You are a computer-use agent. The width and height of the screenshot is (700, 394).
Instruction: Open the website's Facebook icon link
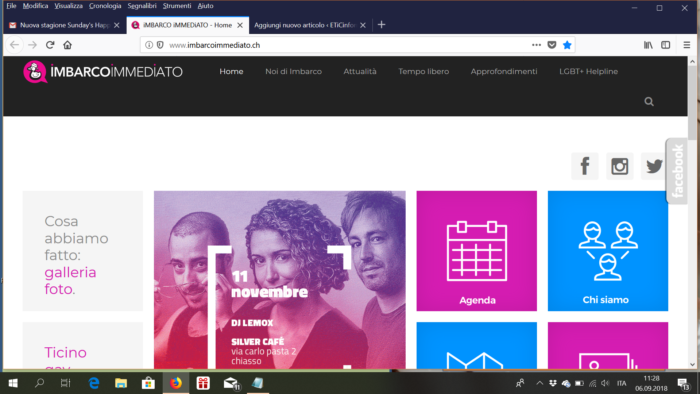click(584, 166)
